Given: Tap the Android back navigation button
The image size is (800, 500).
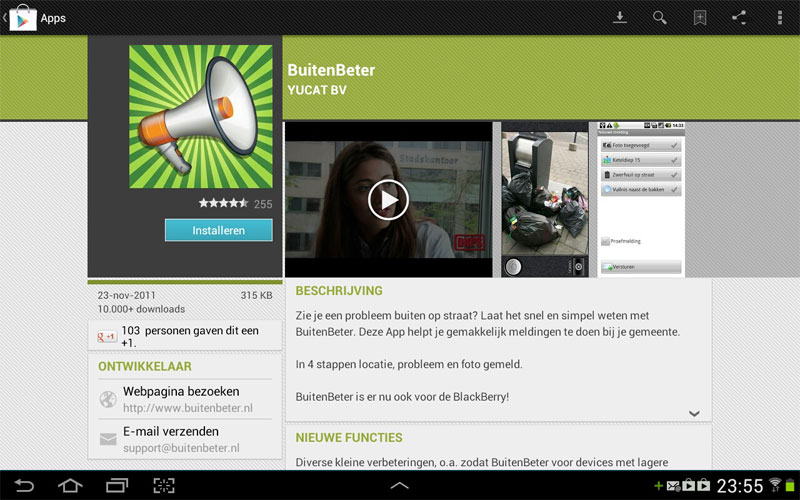Looking at the screenshot, I should [23, 485].
